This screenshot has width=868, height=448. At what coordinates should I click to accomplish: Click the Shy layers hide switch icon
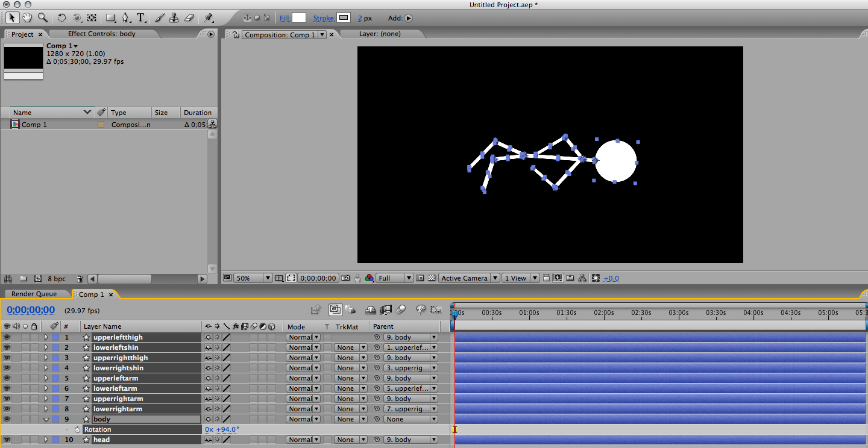[371, 310]
